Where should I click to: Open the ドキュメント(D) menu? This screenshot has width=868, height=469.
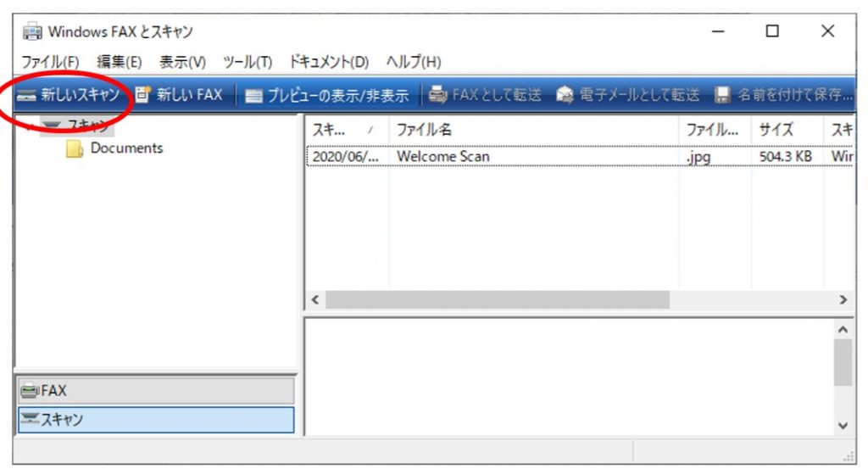click(329, 61)
